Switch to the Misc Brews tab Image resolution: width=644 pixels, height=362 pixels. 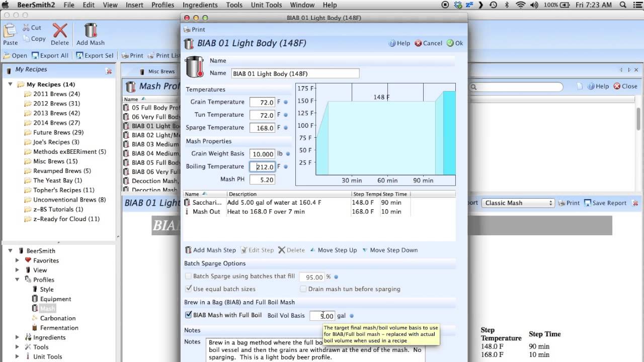click(157, 71)
